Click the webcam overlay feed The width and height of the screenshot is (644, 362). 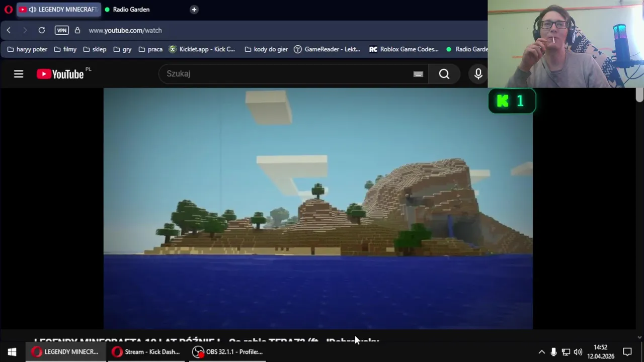(x=566, y=44)
